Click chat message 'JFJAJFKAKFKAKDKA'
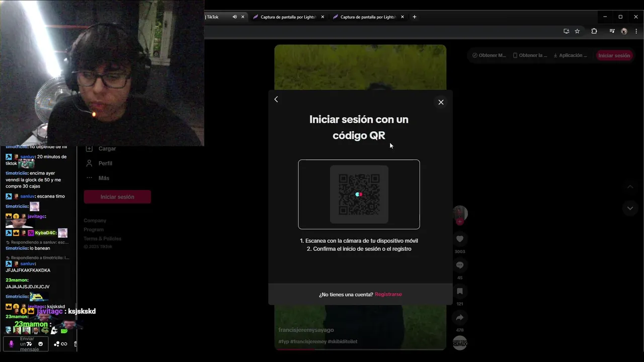This screenshot has width=644, height=362. [x=28, y=270]
